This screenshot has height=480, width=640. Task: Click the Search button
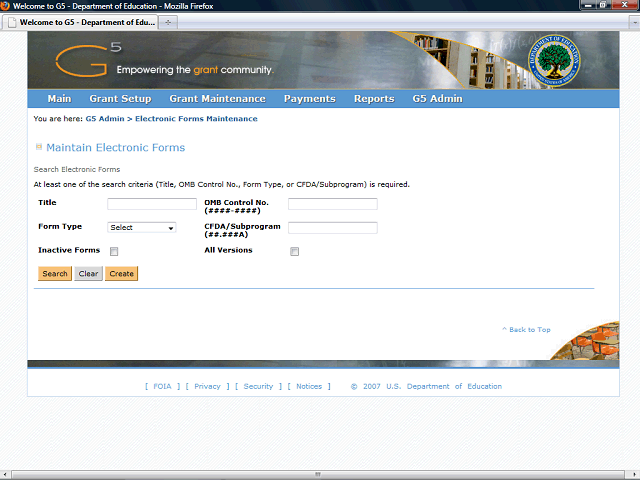(x=55, y=273)
